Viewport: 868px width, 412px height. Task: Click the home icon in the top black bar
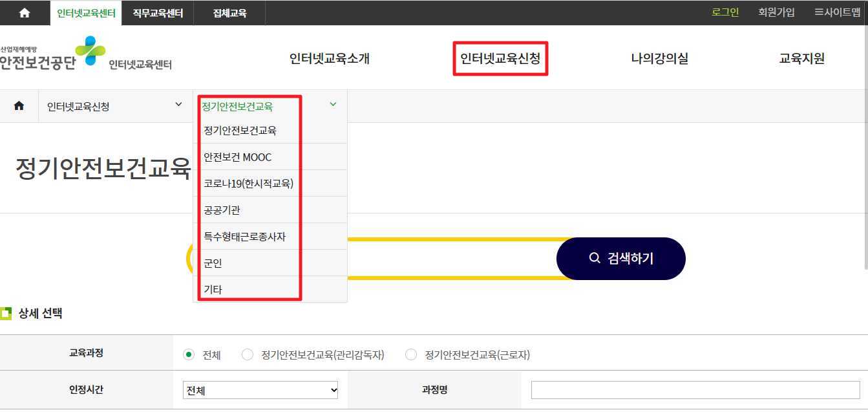(x=24, y=12)
